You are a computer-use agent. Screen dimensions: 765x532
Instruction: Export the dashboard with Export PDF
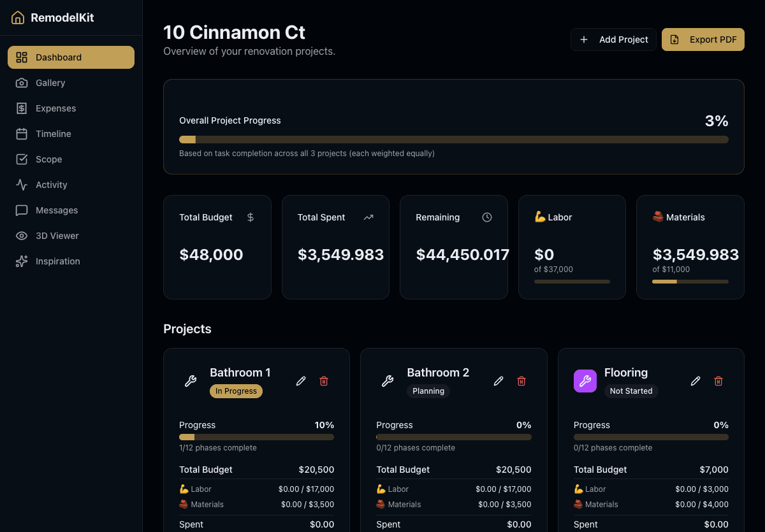click(x=703, y=40)
